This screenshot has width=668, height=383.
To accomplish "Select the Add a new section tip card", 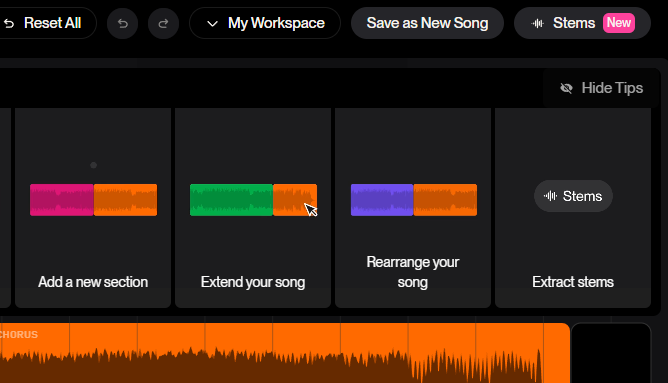I will [93, 207].
